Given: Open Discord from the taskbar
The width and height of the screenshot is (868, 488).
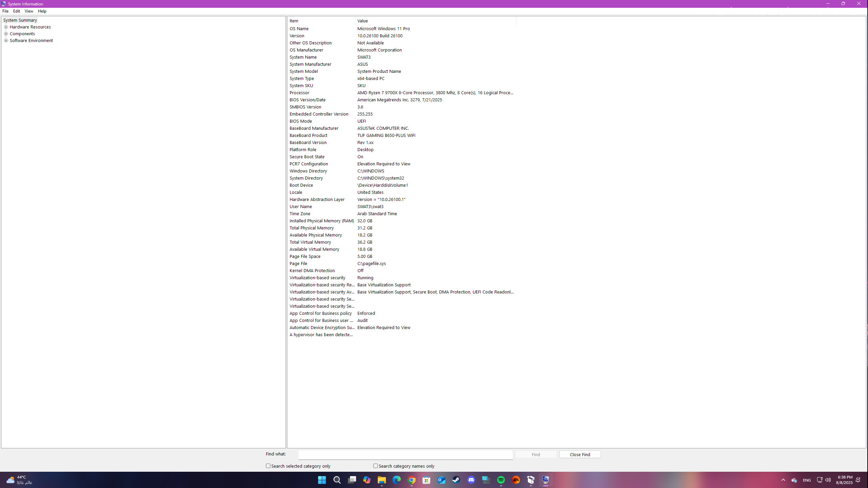Looking at the screenshot, I should pyautogui.click(x=471, y=480).
